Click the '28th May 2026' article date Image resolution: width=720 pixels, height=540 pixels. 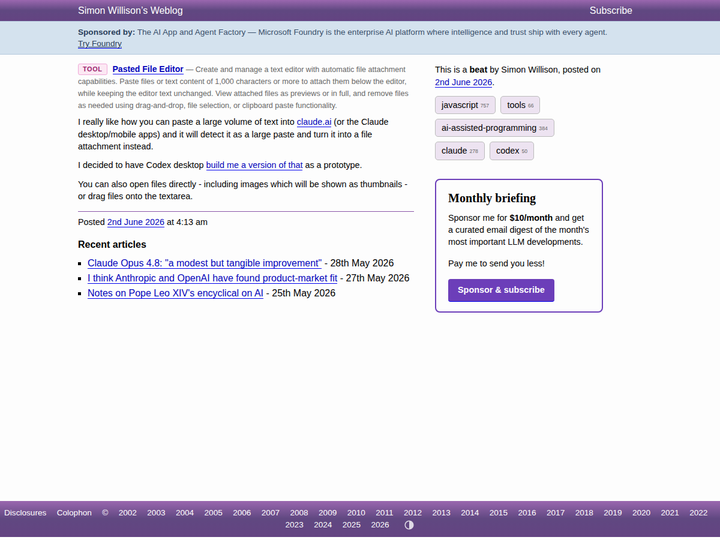pyautogui.click(x=362, y=263)
